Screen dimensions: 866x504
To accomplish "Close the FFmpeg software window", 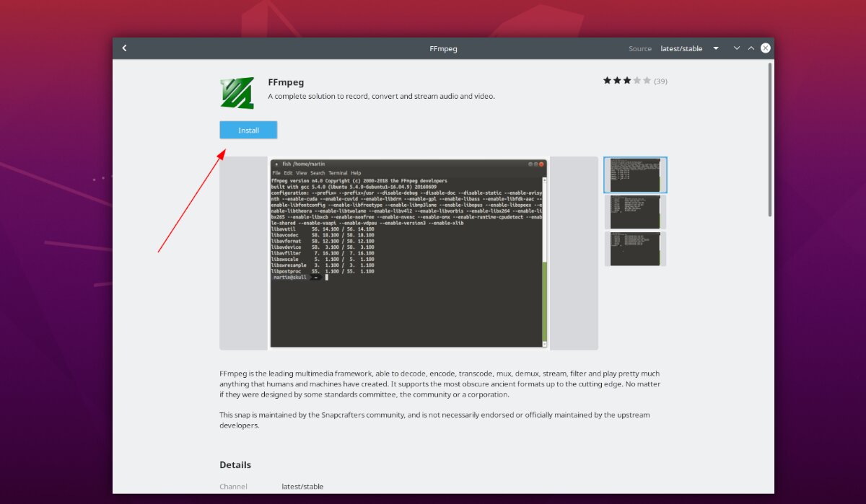I will [x=766, y=48].
